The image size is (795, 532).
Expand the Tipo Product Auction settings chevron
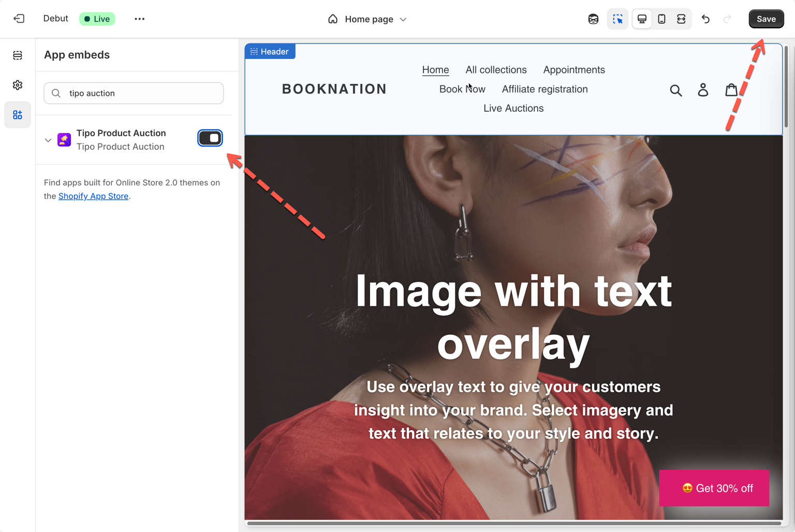pyautogui.click(x=48, y=140)
